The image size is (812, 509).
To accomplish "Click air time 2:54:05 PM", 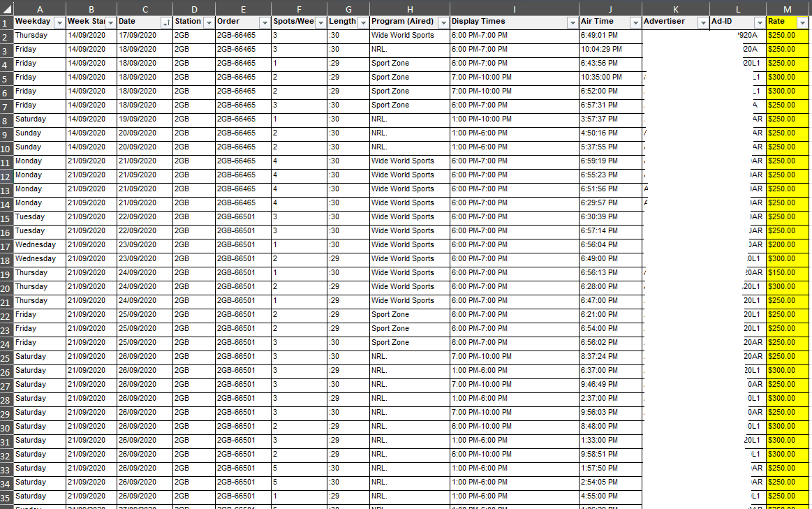I will [x=599, y=482].
